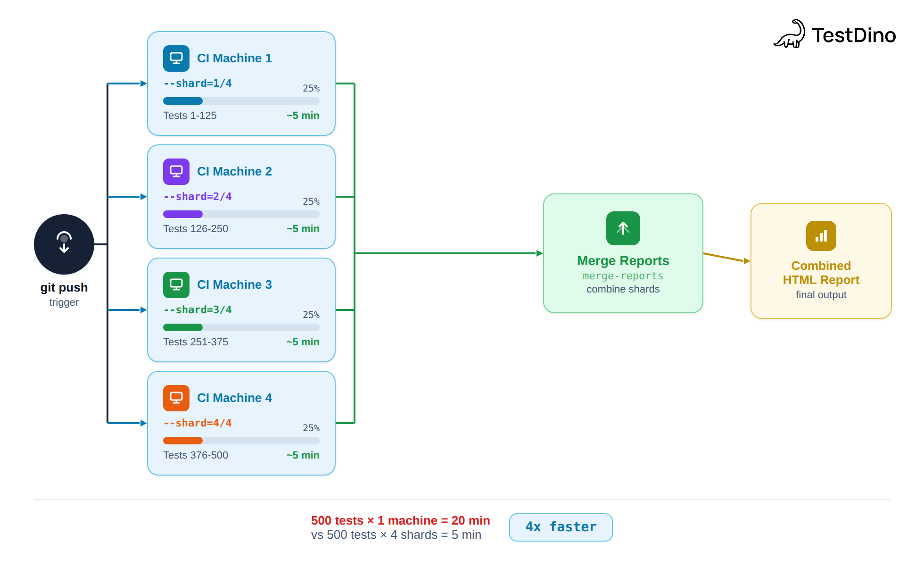Click CI Machine 3's green progress bar
Viewport: 924px width, 568px height.
coord(183,327)
